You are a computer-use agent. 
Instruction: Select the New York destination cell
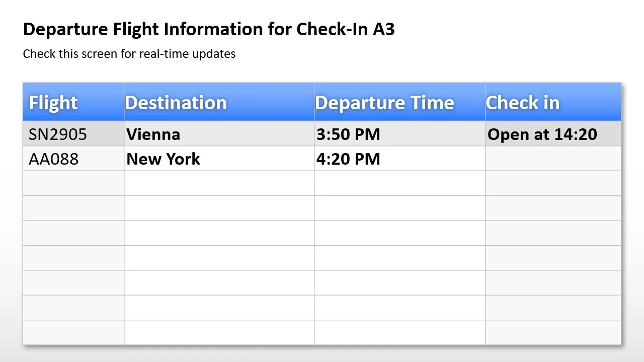coord(163,159)
